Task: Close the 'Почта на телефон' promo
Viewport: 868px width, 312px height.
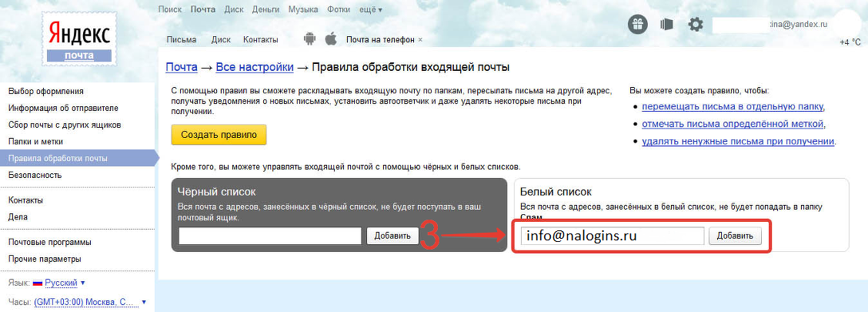Action: [x=420, y=40]
